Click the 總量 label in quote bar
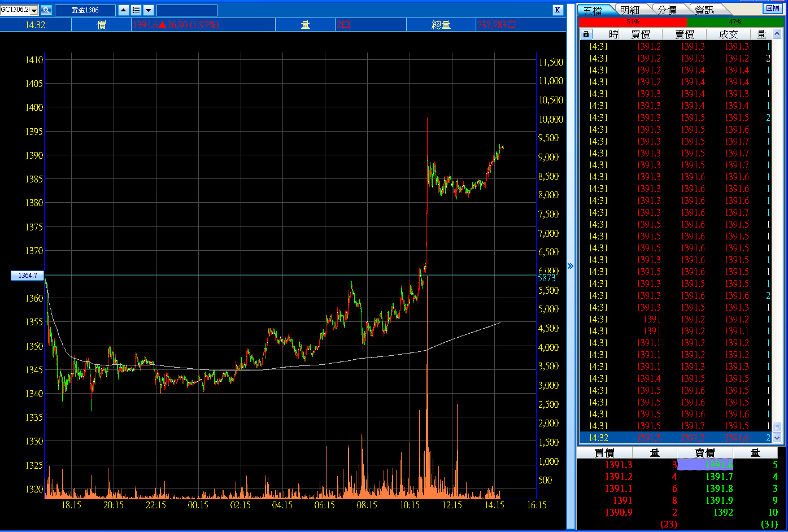 441,25
